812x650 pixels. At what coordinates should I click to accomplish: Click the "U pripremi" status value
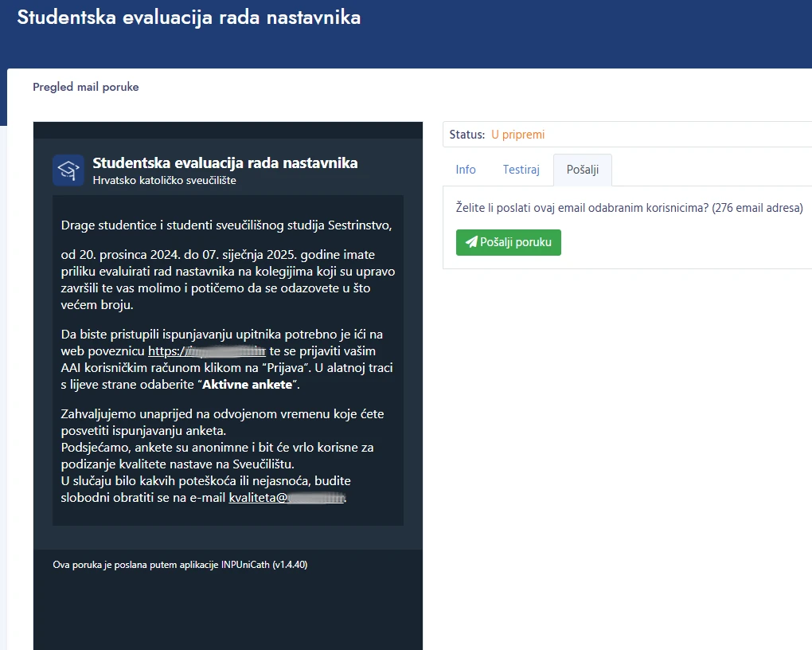tap(517, 135)
